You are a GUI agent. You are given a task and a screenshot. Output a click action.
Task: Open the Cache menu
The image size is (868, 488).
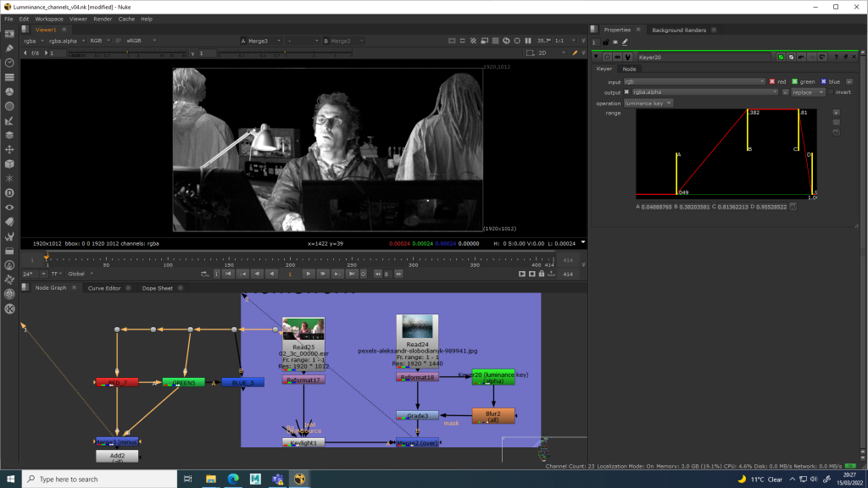[x=126, y=19]
